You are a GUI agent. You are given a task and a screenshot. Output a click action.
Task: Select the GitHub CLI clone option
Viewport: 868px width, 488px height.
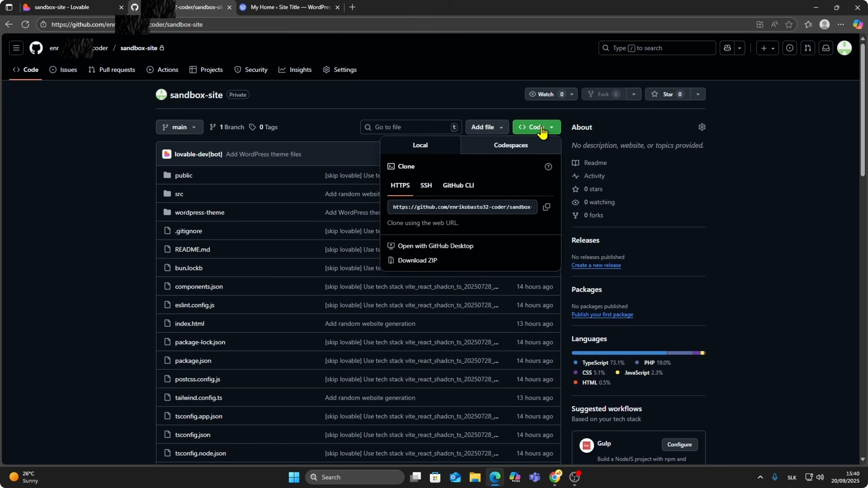pos(458,185)
